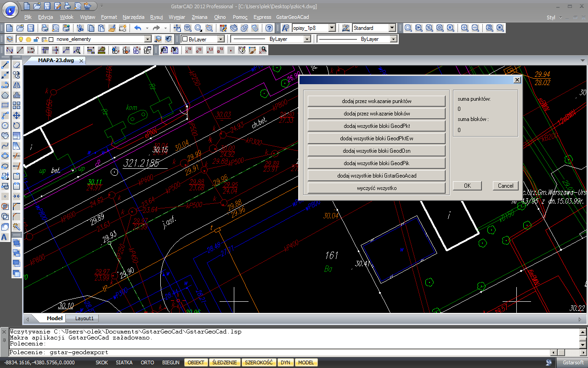Toggle SKOK snap mode in status bar
The height and width of the screenshot is (368, 588).
tap(102, 362)
